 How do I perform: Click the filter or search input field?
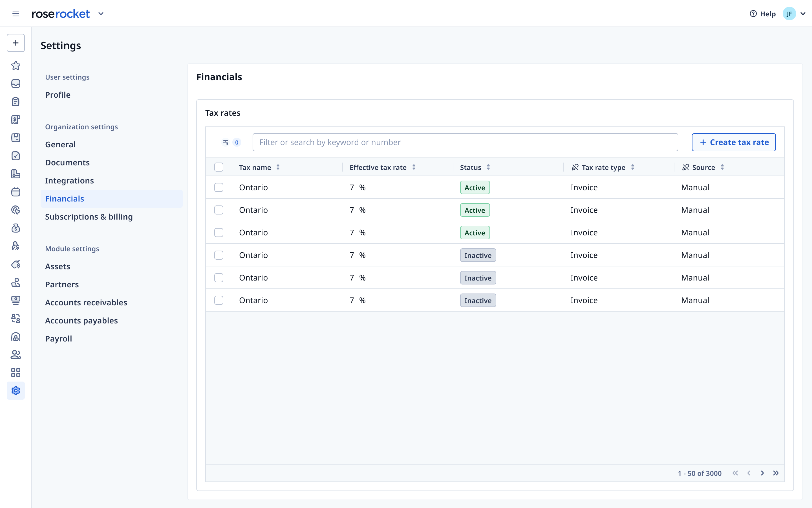(x=465, y=143)
